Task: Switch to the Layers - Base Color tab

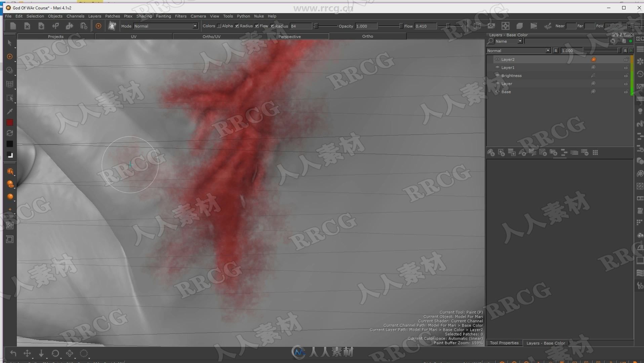Action: [x=546, y=343]
